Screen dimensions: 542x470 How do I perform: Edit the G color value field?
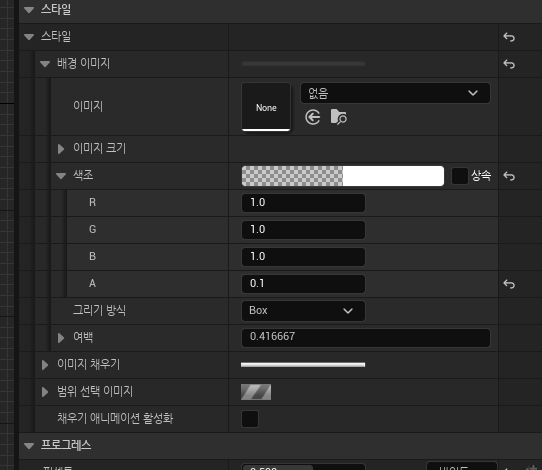coord(303,229)
